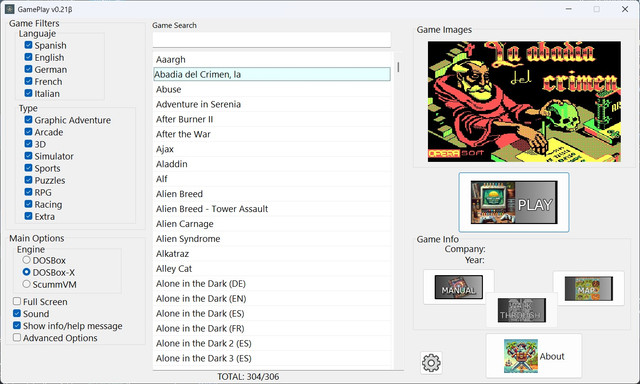
Task: Open the About button
Action: coord(534,356)
